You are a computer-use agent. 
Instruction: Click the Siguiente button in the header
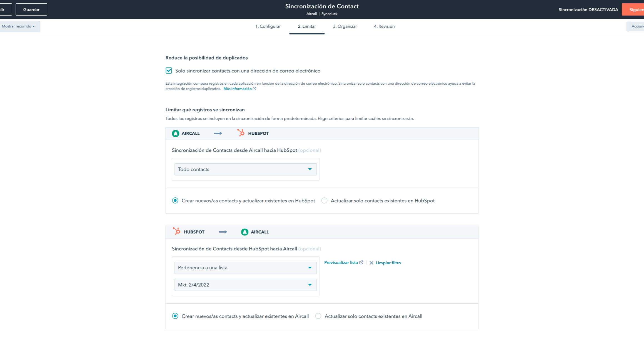(x=636, y=9)
